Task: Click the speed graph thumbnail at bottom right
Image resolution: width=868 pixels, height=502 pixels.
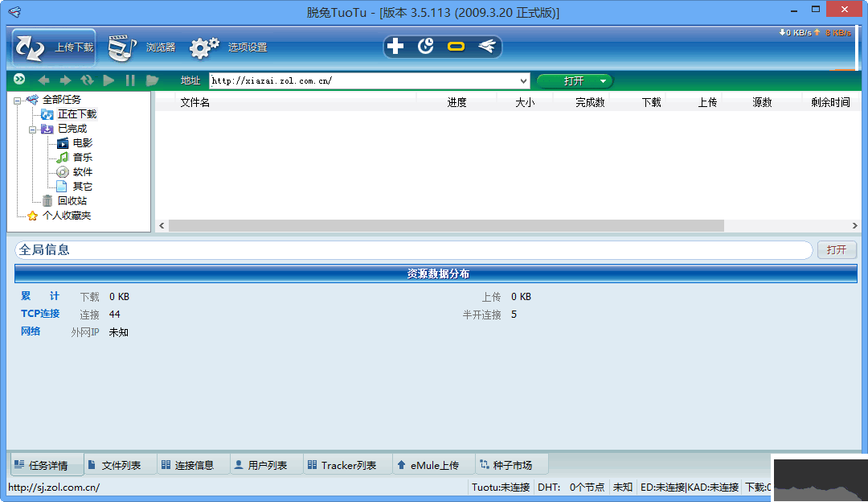Action: pos(819,479)
